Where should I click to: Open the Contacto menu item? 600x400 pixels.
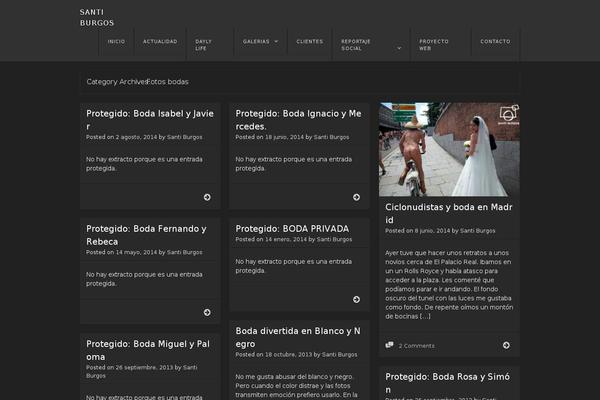click(495, 41)
